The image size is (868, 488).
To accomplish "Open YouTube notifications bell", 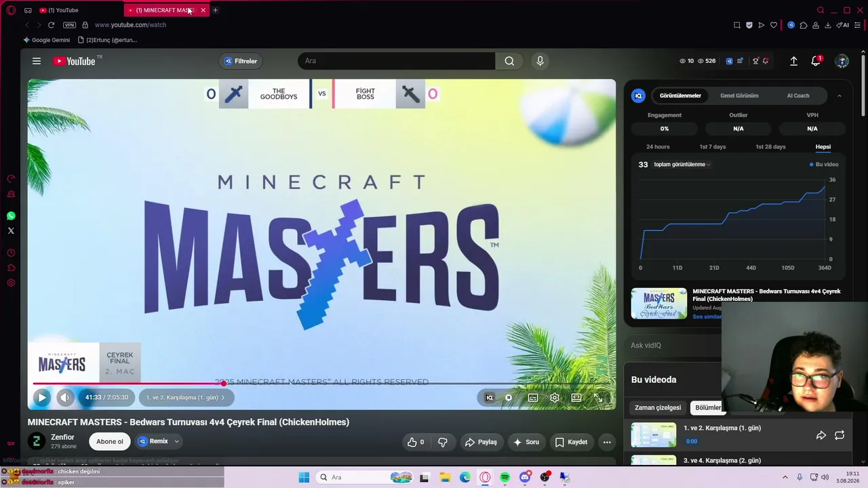I will tap(816, 61).
